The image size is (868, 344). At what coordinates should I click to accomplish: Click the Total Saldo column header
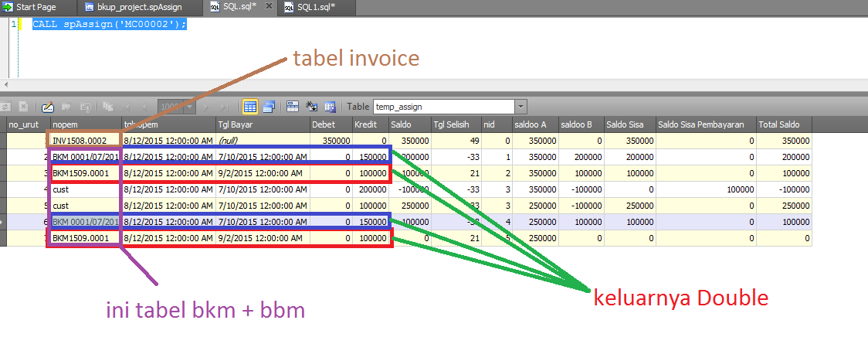point(784,124)
